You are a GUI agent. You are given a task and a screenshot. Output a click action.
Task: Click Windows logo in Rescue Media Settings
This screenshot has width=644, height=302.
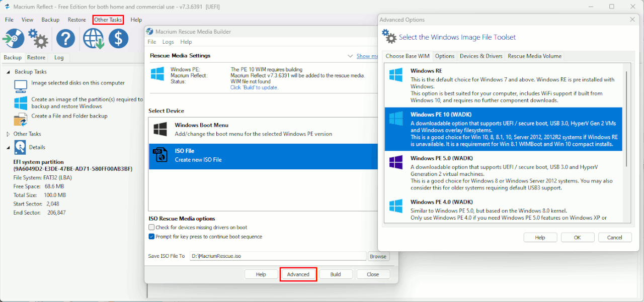[157, 74]
